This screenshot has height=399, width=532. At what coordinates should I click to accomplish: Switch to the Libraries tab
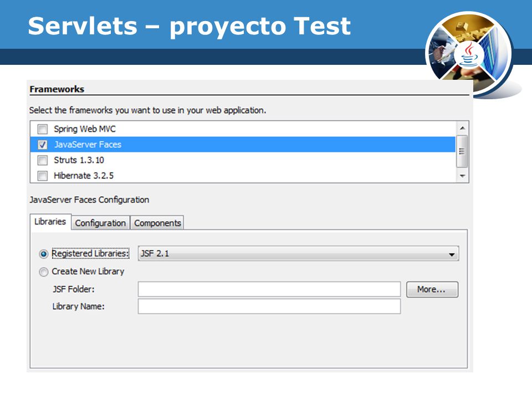(x=50, y=222)
